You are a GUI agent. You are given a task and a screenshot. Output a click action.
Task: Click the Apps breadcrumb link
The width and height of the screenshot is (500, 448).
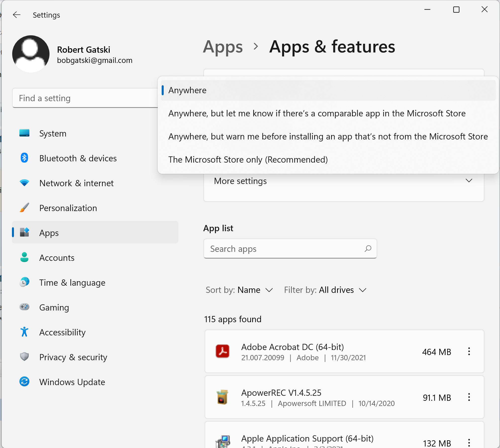click(x=223, y=47)
